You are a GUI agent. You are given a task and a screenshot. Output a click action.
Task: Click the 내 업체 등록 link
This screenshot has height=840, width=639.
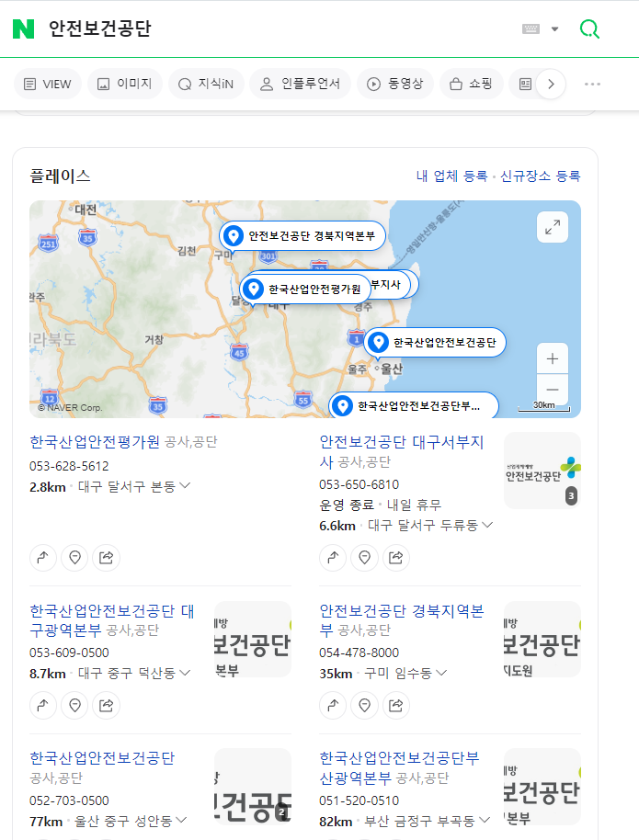(x=452, y=176)
